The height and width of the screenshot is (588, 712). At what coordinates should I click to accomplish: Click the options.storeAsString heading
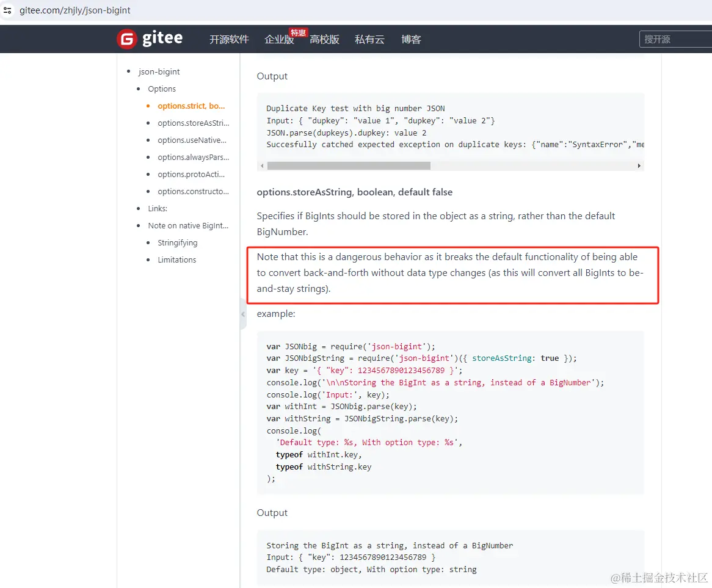pyautogui.click(x=355, y=192)
